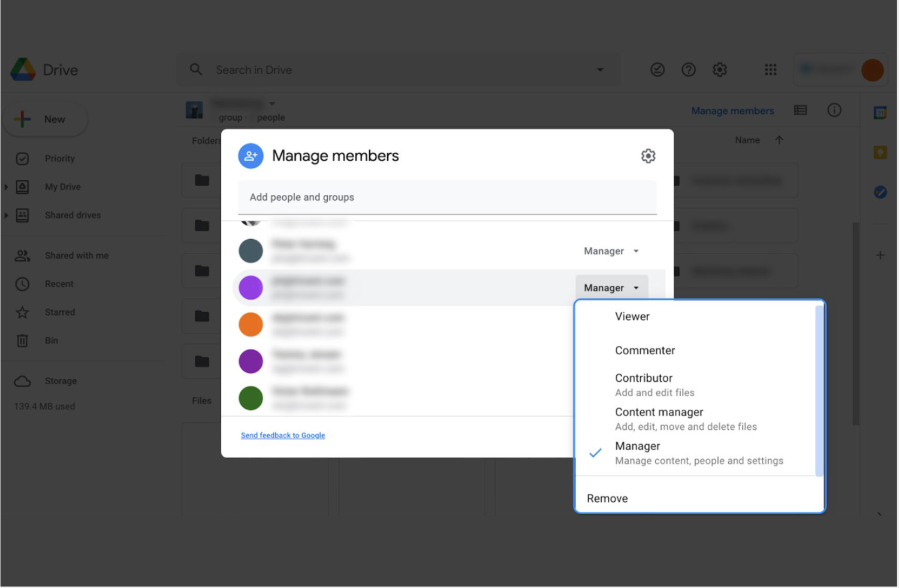The height and width of the screenshot is (588, 899).
Task: Choose Contributor role
Action: pyautogui.click(x=696, y=385)
